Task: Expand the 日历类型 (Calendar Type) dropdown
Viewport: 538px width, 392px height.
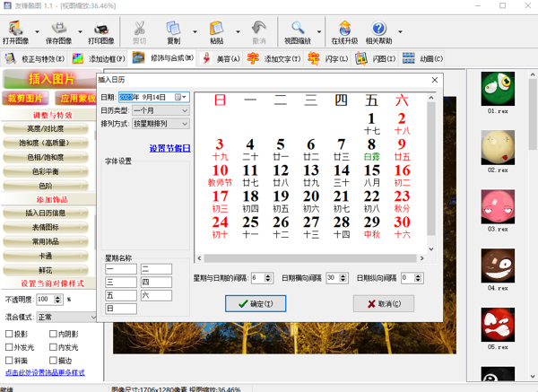Action: coord(185,110)
